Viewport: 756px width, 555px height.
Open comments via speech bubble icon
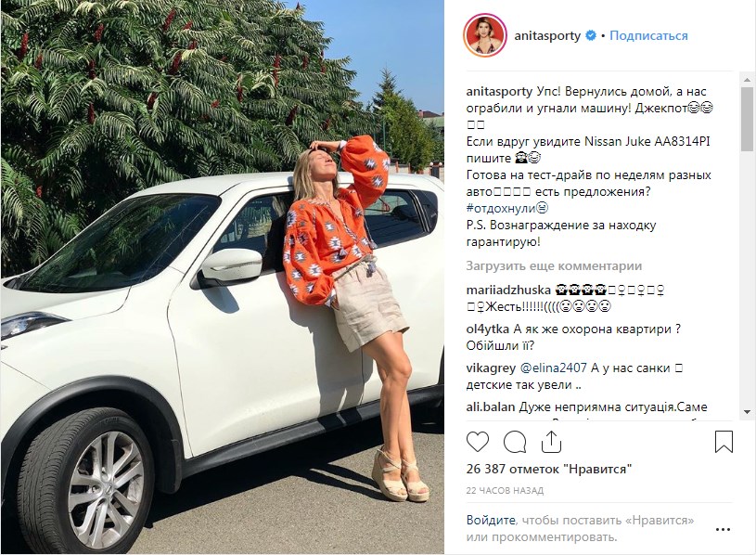tap(515, 442)
